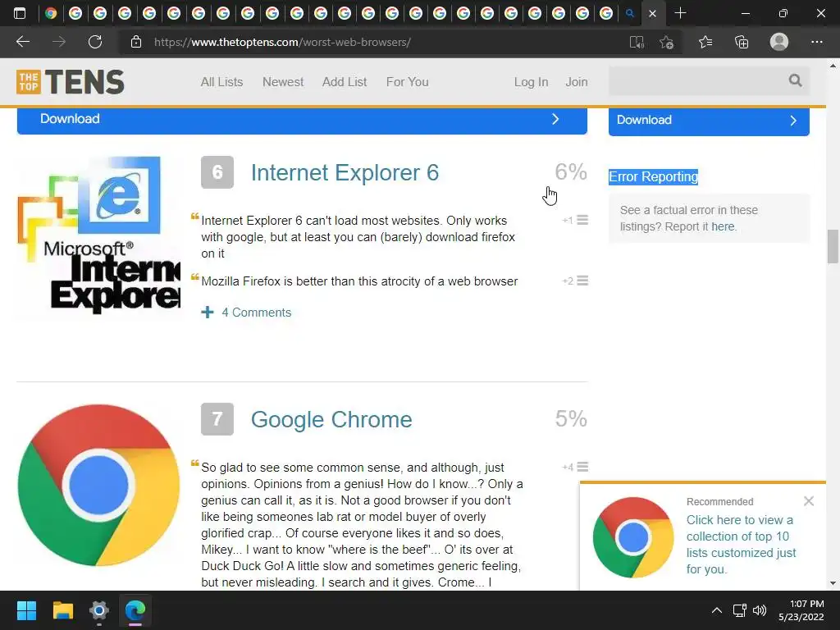This screenshot has height=630, width=840.
Task: Click the scrollbar up arrow
Action: [x=833, y=66]
